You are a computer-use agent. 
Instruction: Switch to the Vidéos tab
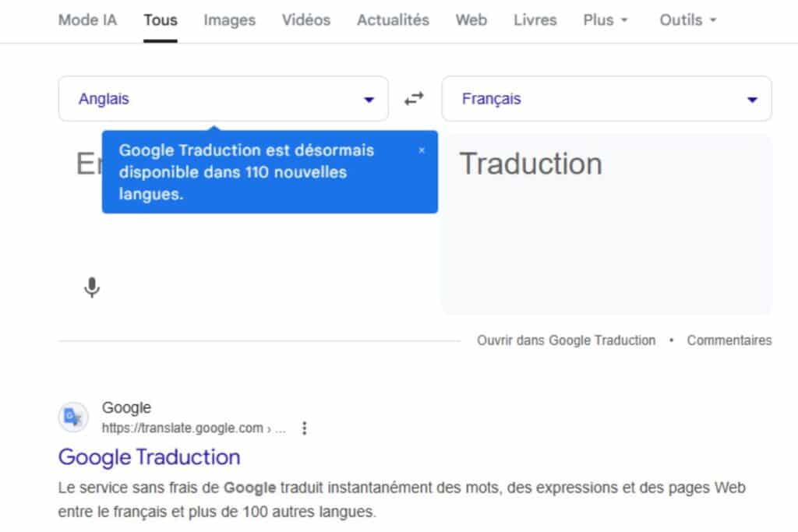pos(305,20)
